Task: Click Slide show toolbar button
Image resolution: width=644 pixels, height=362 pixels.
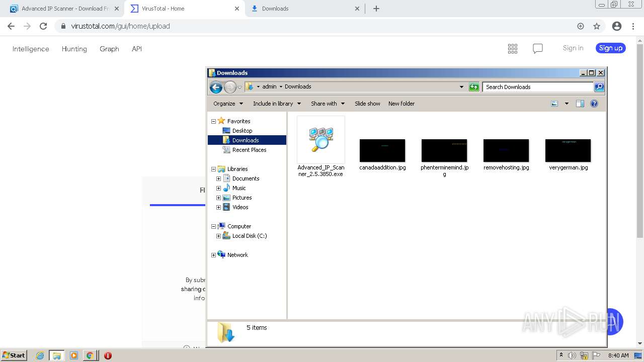Action: [367, 104]
